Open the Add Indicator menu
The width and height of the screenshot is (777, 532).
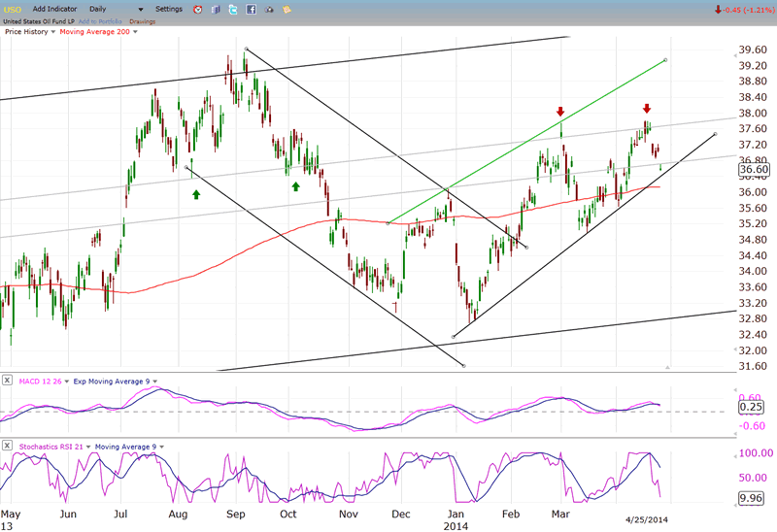pos(56,9)
